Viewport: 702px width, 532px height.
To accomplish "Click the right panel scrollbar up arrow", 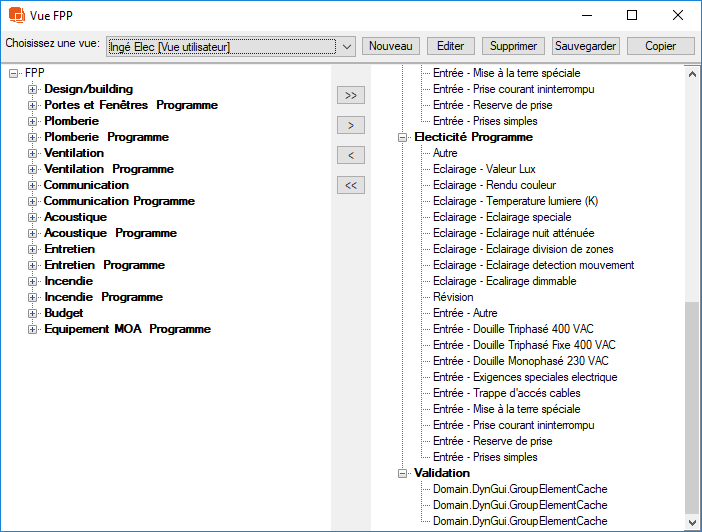I will point(693,73).
